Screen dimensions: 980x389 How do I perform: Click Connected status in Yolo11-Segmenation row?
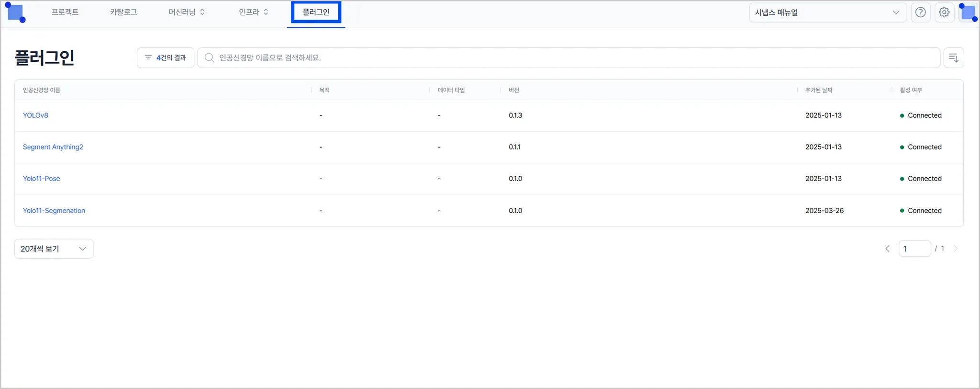(921, 211)
